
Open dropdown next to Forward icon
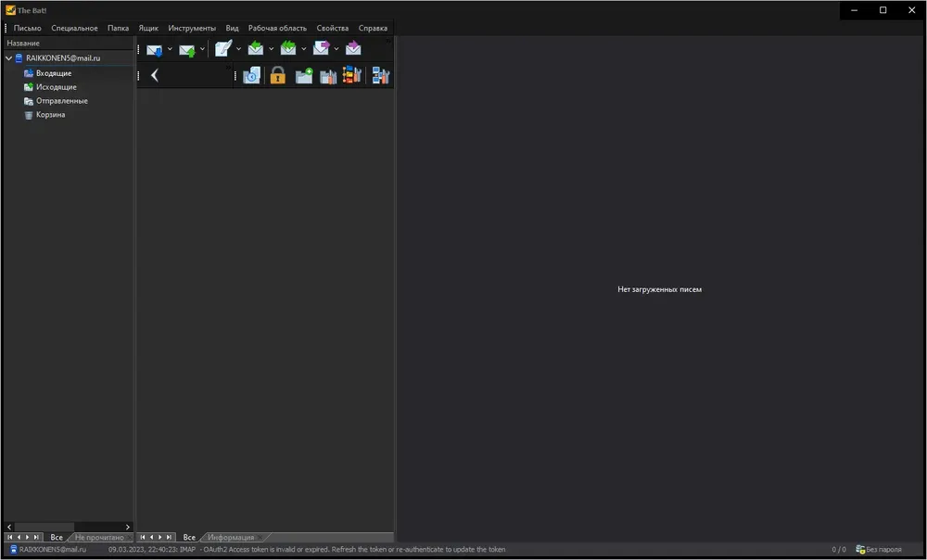coord(336,49)
